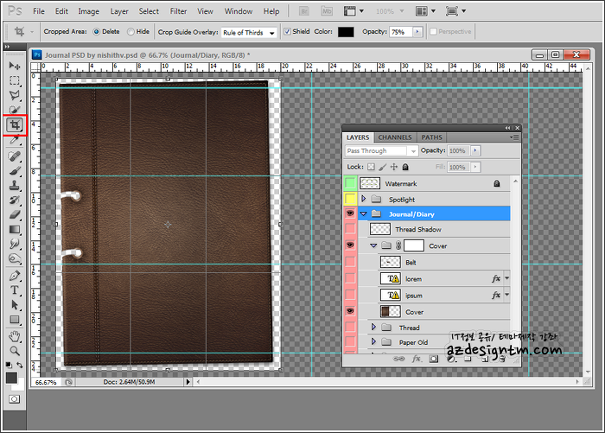Open the shield Opacity 75% arrow
The height and width of the screenshot is (433, 605).
[x=417, y=32]
